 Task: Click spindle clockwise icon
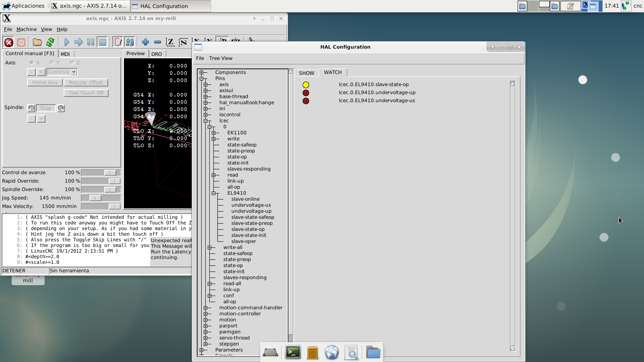click(x=61, y=108)
